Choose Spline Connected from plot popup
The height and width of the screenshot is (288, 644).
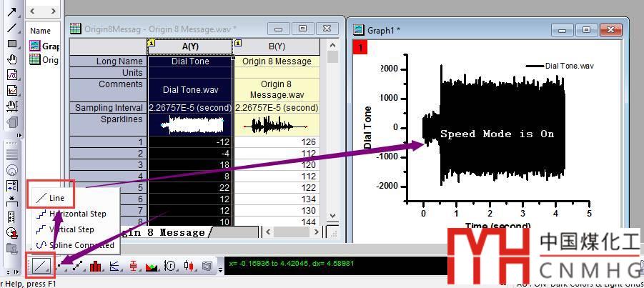click(x=74, y=245)
